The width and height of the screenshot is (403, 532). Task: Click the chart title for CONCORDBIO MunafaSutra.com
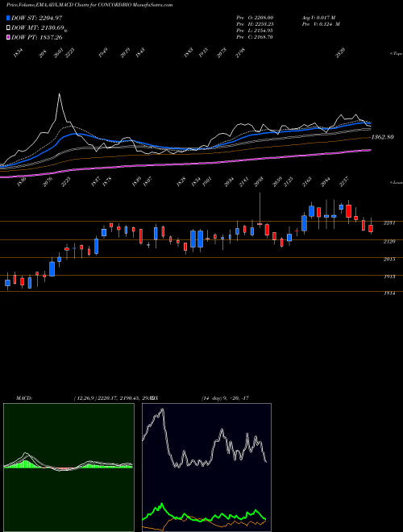[89, 5]
